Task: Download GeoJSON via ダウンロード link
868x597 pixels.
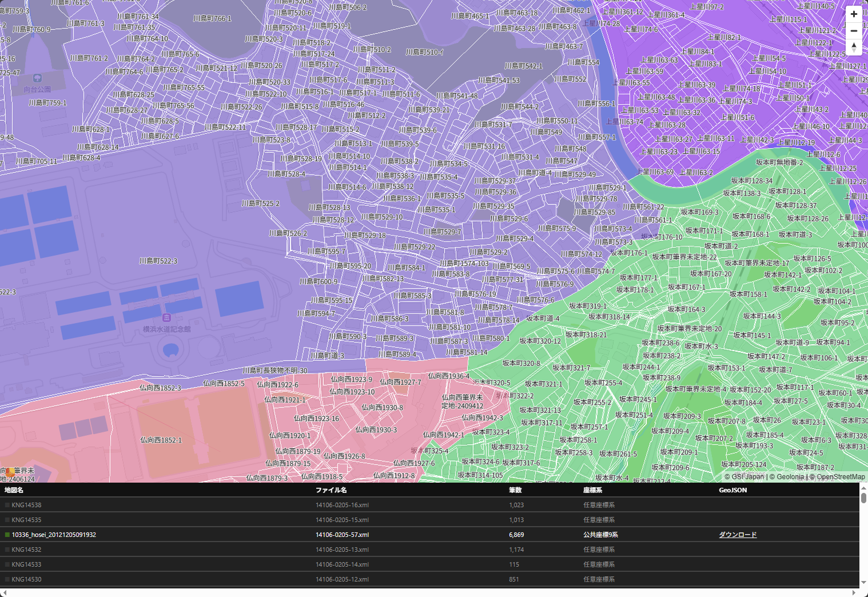Action: pyautogui.click(x=737, y=535)
